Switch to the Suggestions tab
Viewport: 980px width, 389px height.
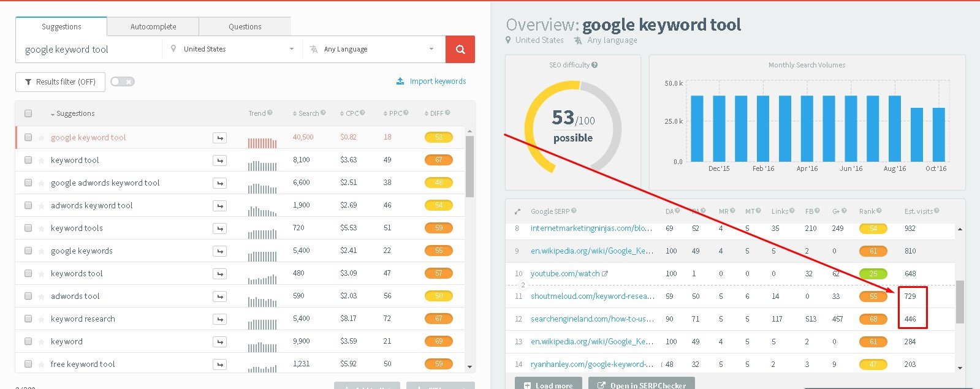tap(61, 26)
